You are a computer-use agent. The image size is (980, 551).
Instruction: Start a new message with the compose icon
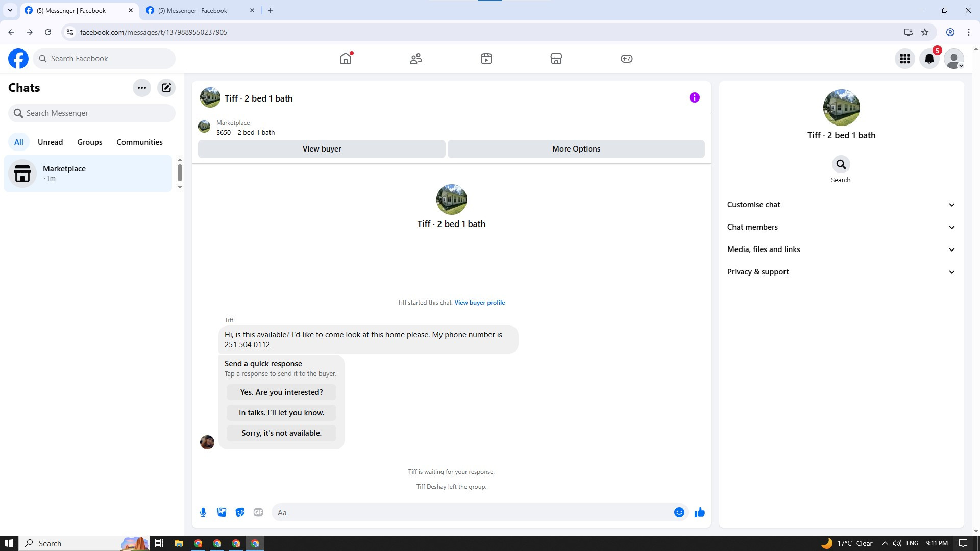coord(166,88)
